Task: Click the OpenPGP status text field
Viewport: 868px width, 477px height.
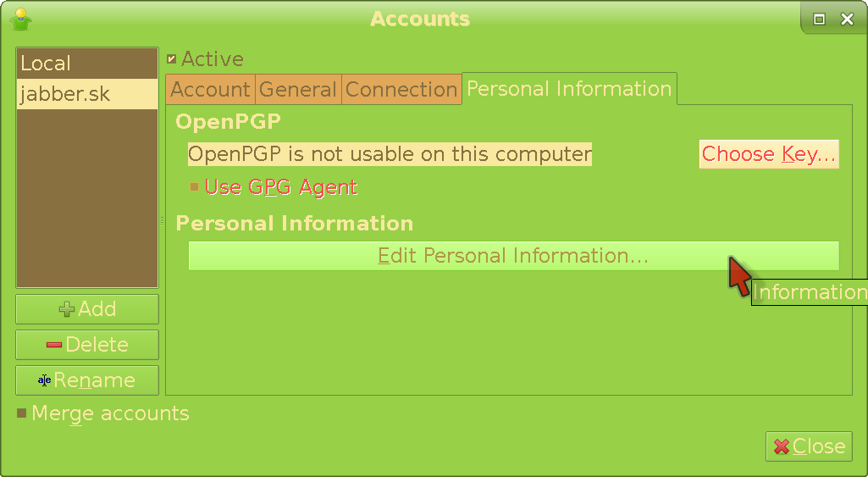Action: click(x=390, y=154)
